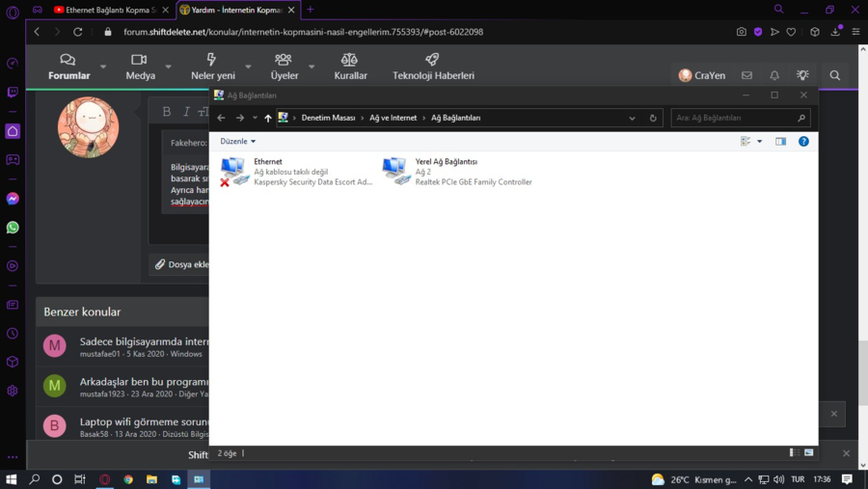Viewport: 868px width, 489px height.
Task: Expand address bar history dropdown
Action: coord(632,118)
